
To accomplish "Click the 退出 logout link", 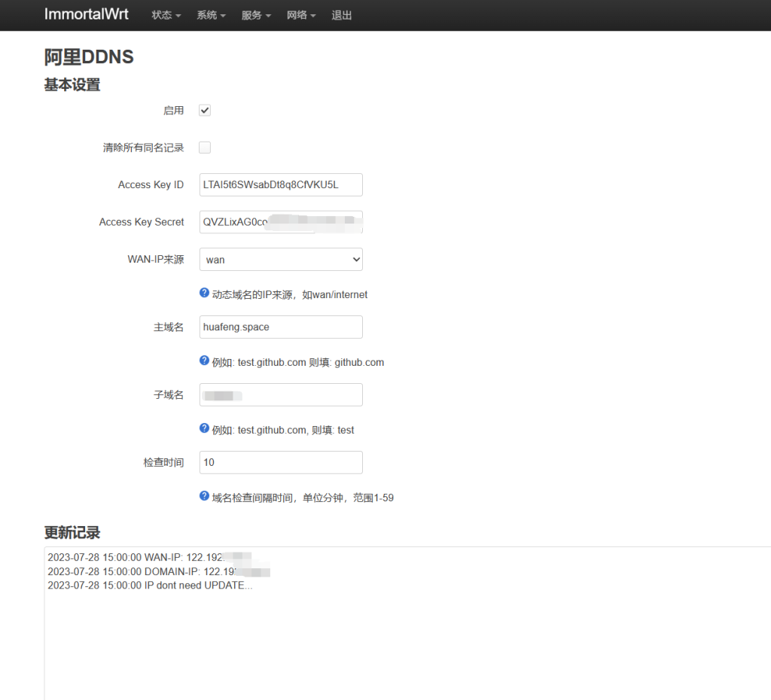I will click(x=342, y=15).
